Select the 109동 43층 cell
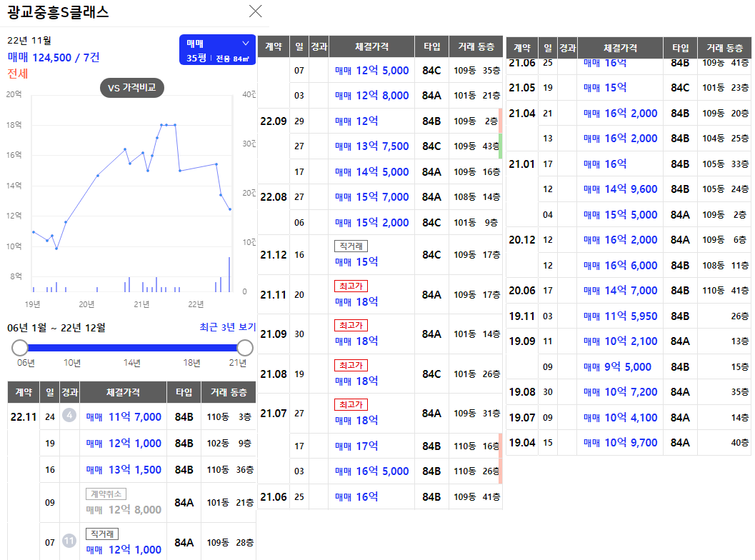Image resolution: width=755 pixels, height=560 pixels. tap(476, 146)
